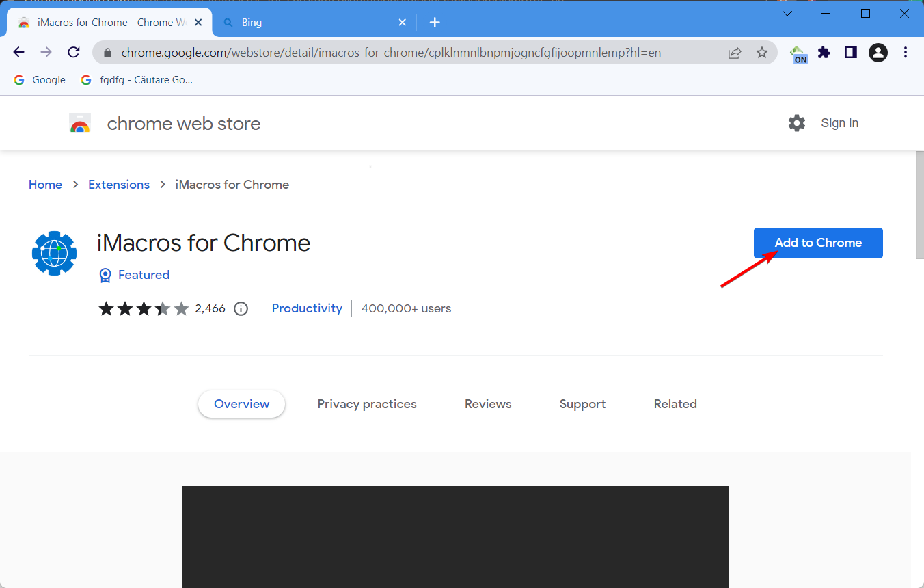Image resolution: width=924 pixels, height=588 pixels.
Task: Click the 2,466 ratings count
Action: pyautogui.click(x=210, y=308)
